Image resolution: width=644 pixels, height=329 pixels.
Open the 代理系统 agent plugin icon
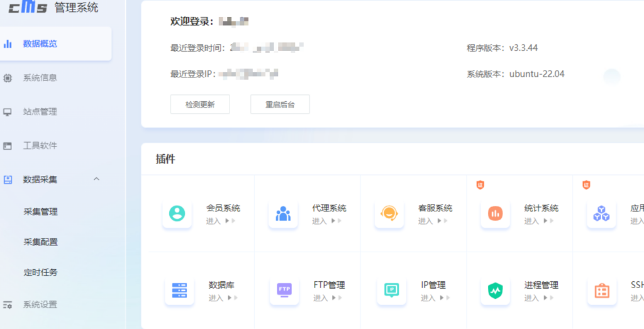click(283, 214)
